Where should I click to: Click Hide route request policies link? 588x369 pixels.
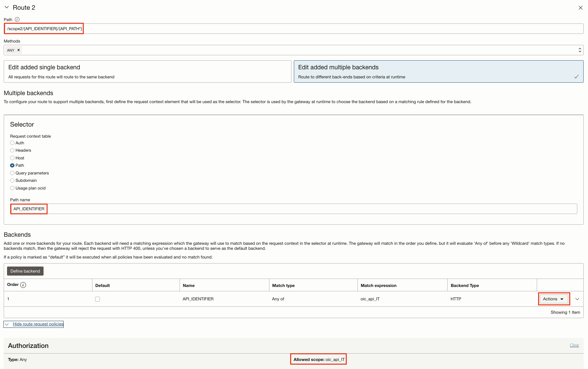pyautogui.click(x=38, y=324)
